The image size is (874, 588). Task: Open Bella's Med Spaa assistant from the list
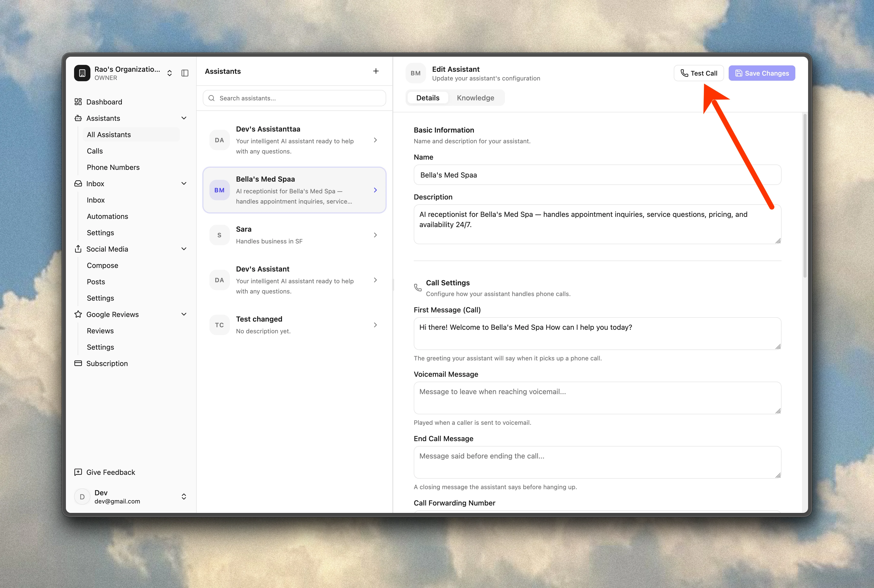coord(294,190)
